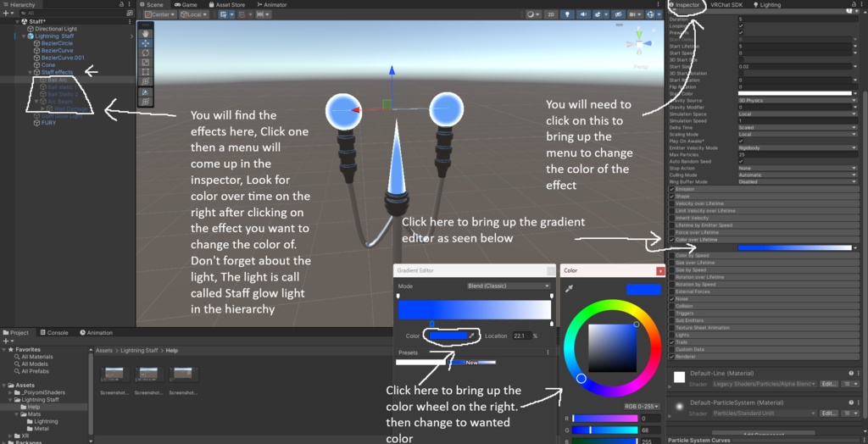Disable the Noise module checkbox
Screen dimensions: 868x444
(x=671, y=299)
